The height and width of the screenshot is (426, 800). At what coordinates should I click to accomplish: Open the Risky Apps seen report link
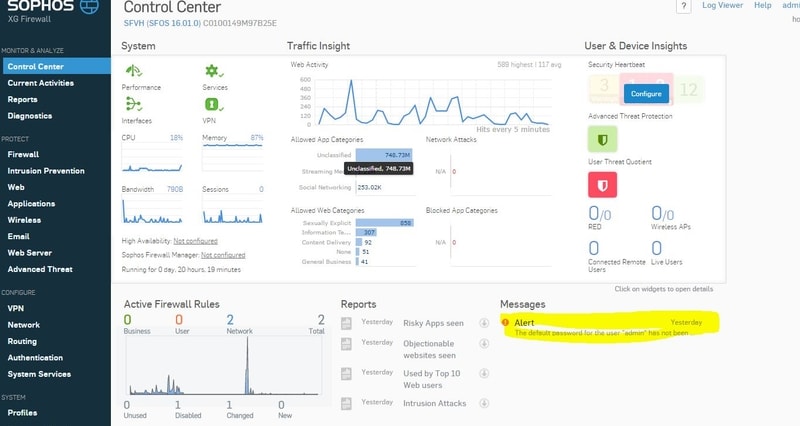433,323
